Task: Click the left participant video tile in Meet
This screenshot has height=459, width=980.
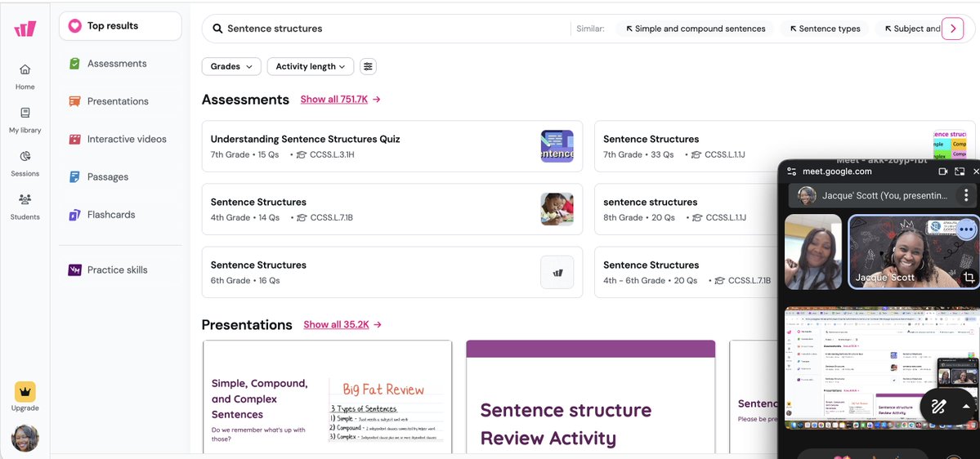Action: 813,252
